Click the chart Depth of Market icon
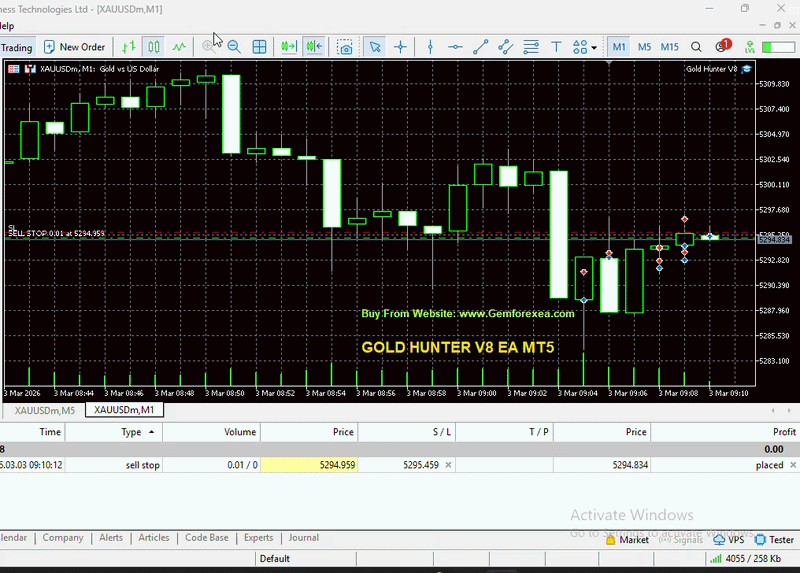 tap(14, 69)
